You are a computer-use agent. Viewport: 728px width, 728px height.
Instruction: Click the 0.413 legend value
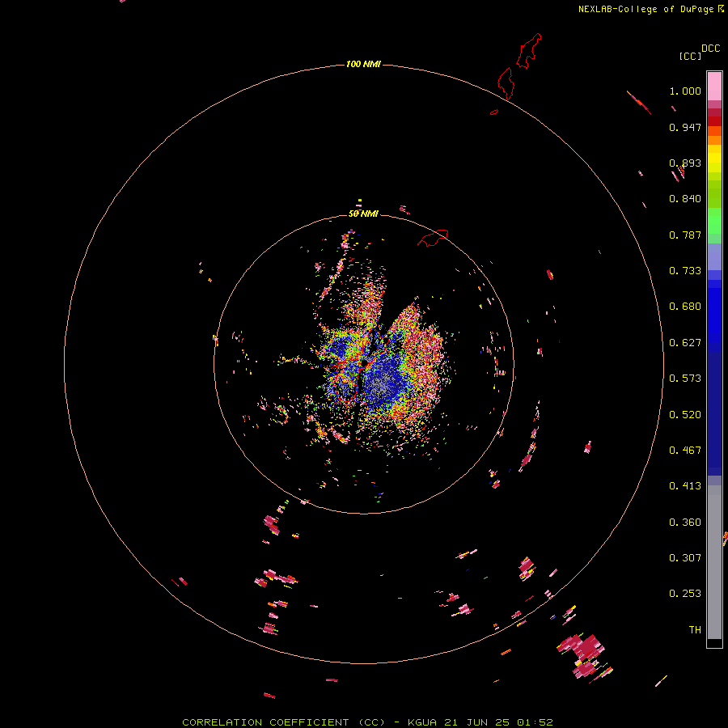685,486
